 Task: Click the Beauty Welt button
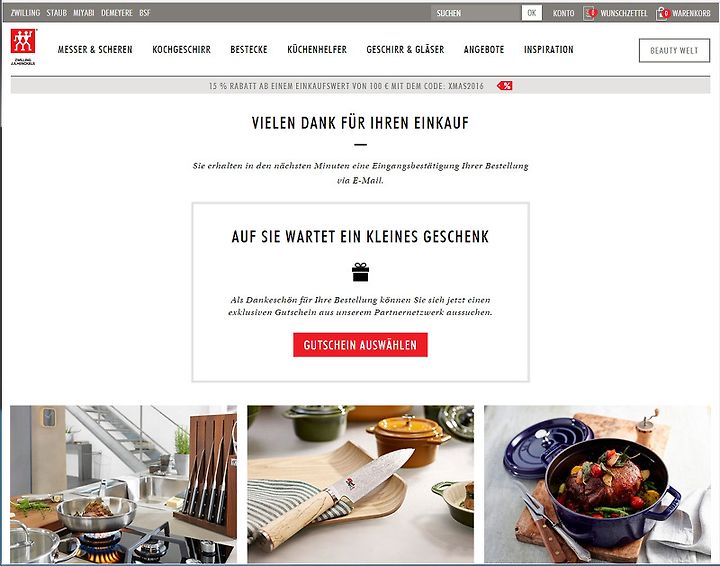(x=674, y=50)
